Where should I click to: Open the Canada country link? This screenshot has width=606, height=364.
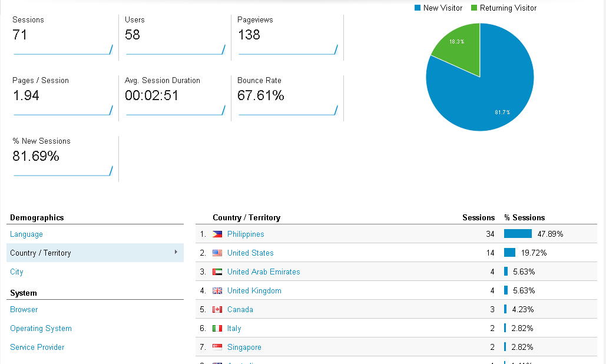(240, 309)
